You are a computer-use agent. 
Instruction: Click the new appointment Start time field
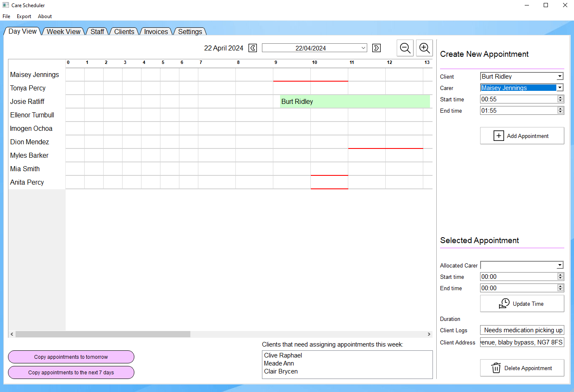click(518, 99)
